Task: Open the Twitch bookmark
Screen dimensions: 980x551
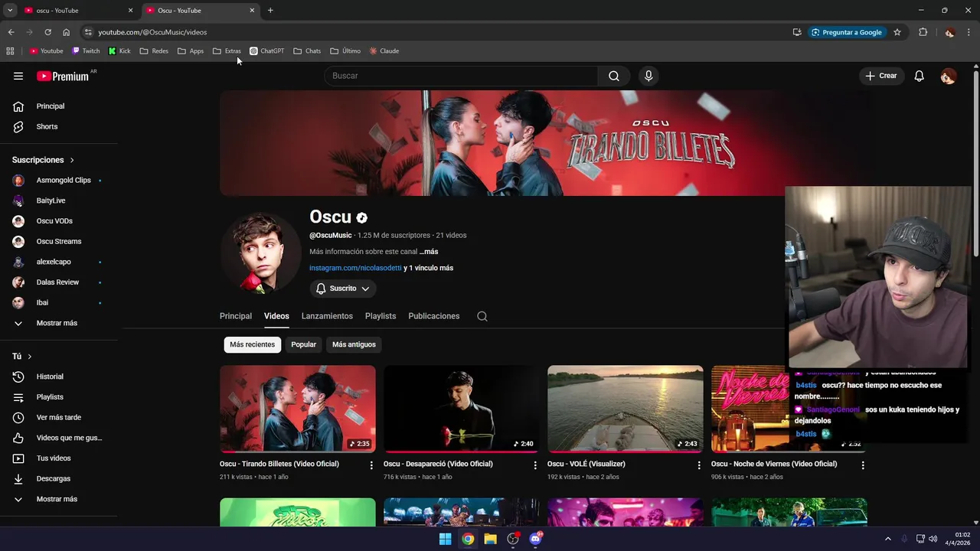Action: 86,51
